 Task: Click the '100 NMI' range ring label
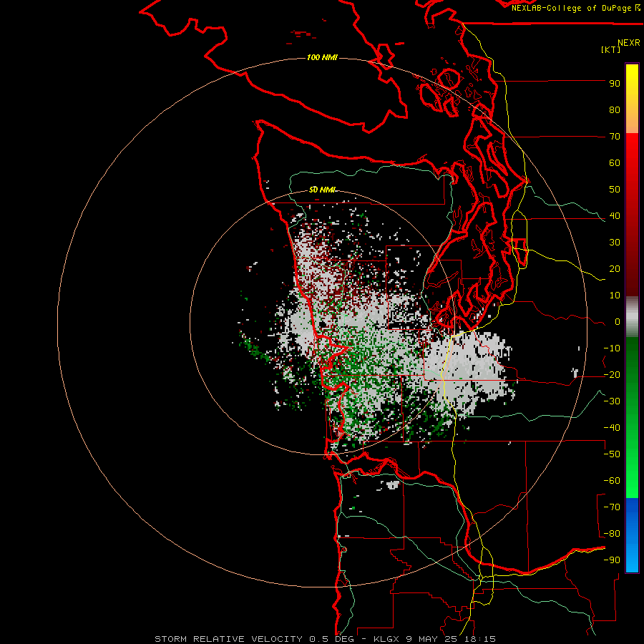pos(322,57)
